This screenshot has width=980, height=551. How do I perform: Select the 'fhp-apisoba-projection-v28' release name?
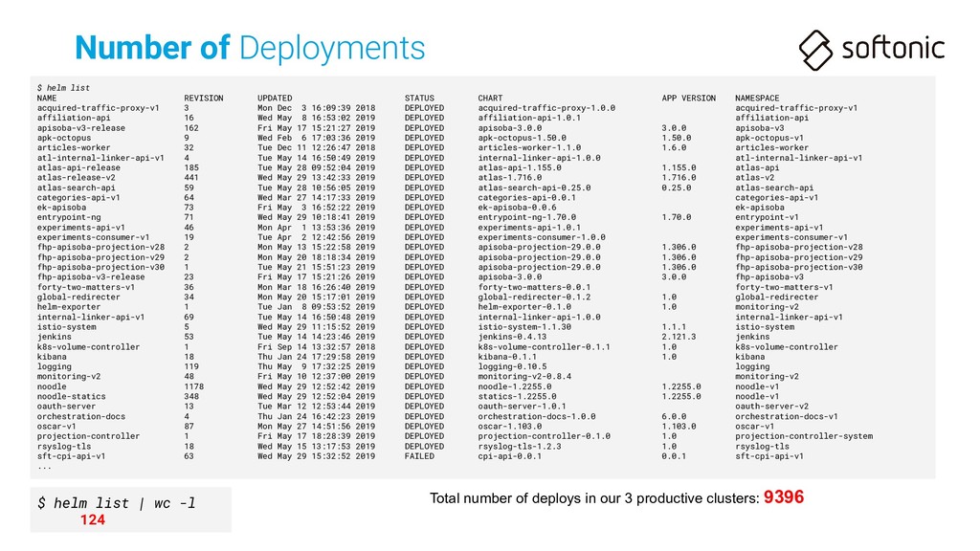(100, 248)
